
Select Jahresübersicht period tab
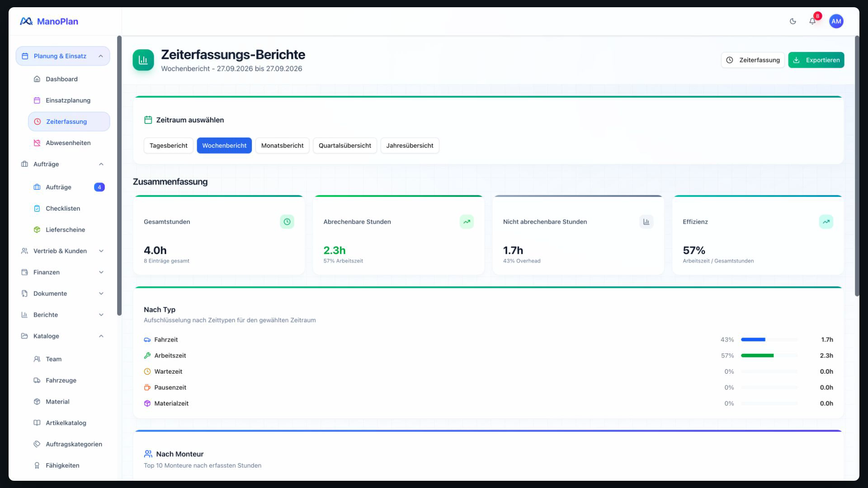click(410, 145)
